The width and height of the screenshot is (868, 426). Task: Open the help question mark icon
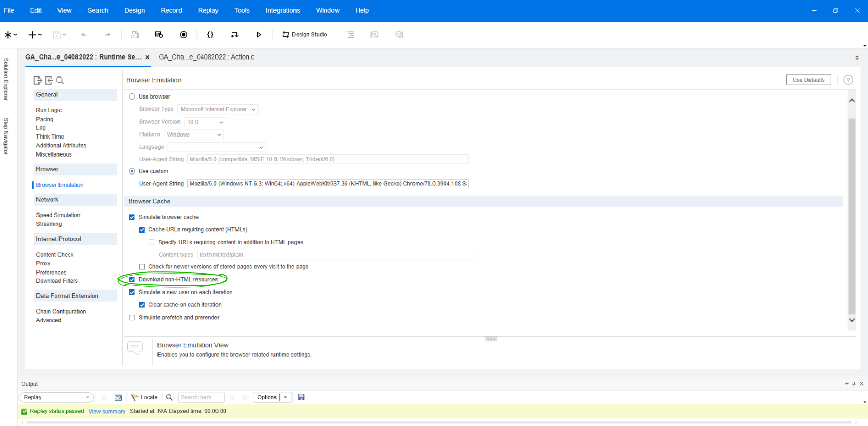click(849, 80)
